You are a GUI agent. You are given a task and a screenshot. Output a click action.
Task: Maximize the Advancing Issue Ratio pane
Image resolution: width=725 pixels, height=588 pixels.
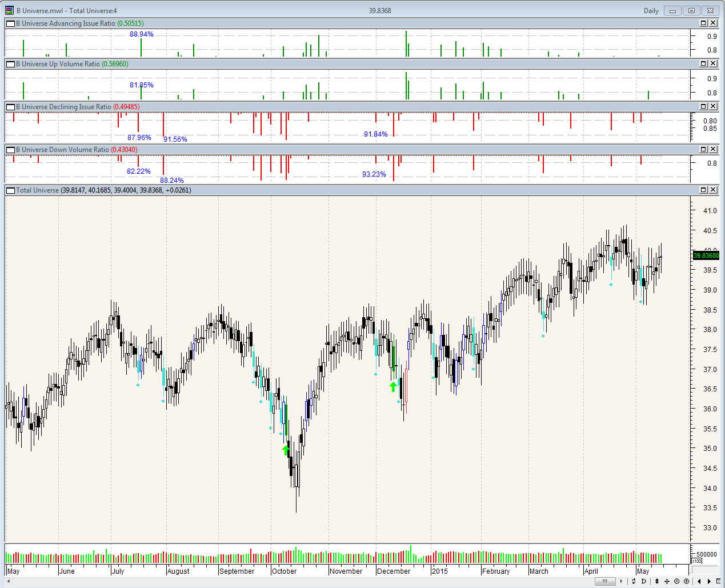704,23
